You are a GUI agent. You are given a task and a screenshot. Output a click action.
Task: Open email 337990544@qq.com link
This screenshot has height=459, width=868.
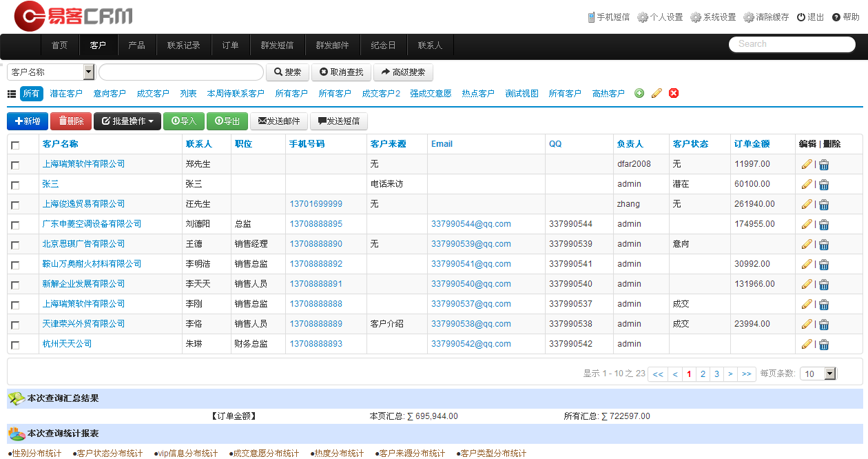(x=471, y=224)
